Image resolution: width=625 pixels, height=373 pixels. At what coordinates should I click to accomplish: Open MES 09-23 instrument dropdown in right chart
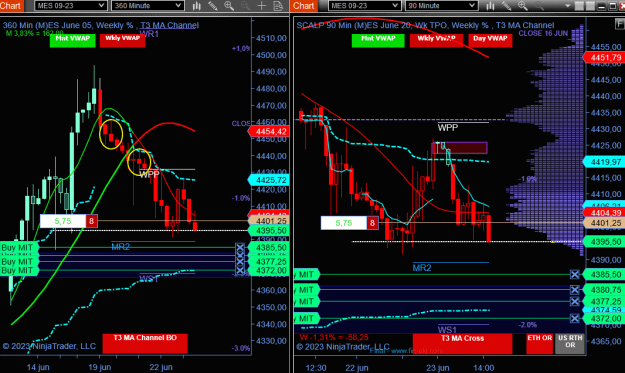click(364, 6)
